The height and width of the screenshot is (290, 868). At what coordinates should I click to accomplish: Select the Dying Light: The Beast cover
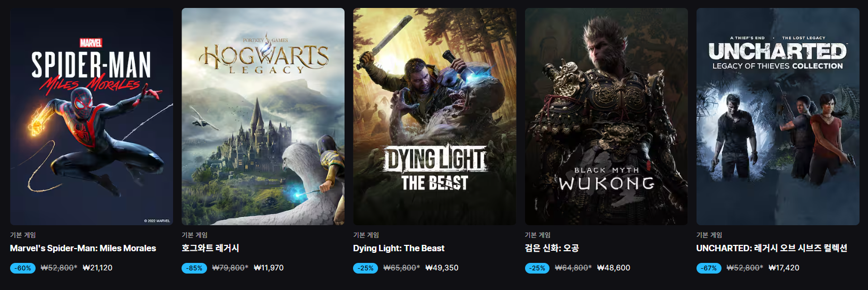click(x=434, y=116)
